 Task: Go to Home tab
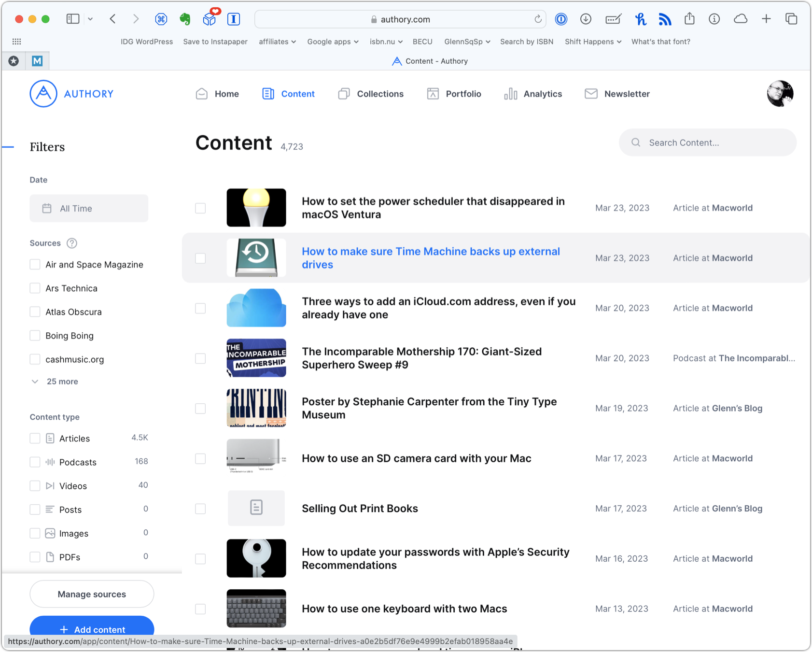coord(217,94)
